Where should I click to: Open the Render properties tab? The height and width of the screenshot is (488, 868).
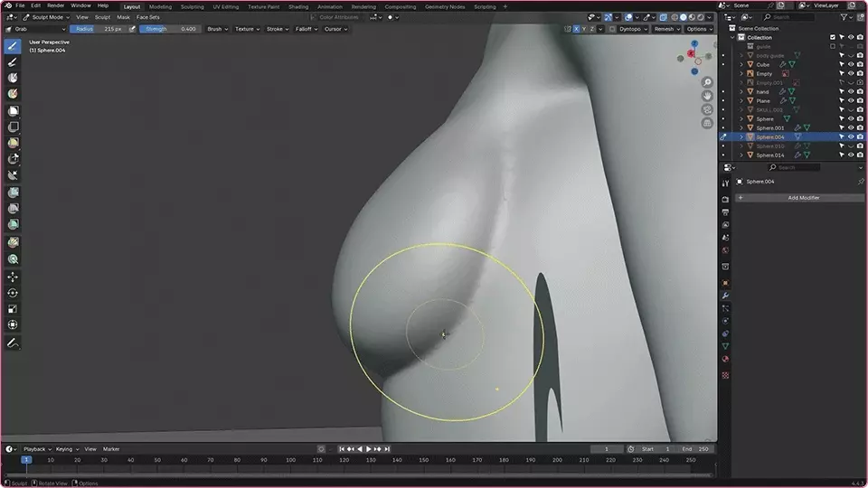coord(725,199)
